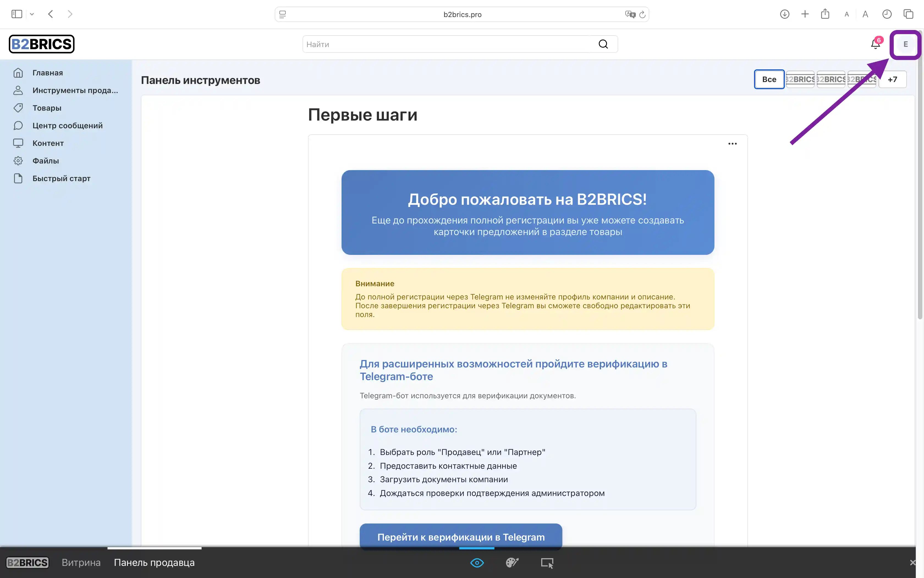Open the three-dot card menu

click(732, 144)
